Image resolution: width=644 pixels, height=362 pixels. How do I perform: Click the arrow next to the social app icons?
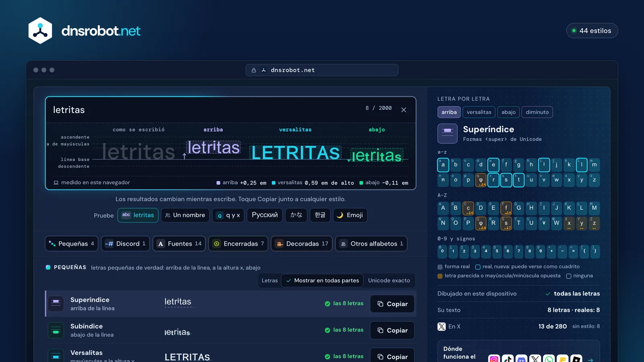click(590, 360)
